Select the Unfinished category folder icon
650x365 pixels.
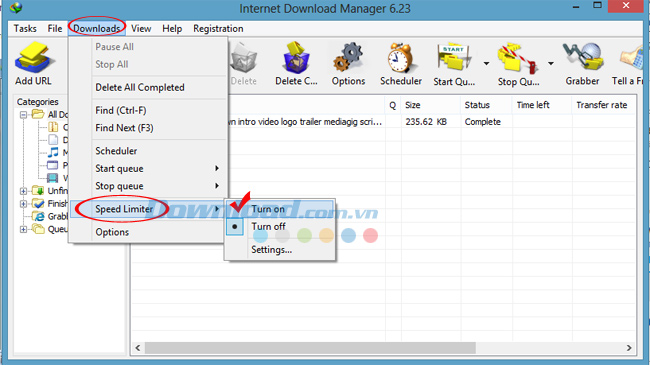(x=38, y=190)
